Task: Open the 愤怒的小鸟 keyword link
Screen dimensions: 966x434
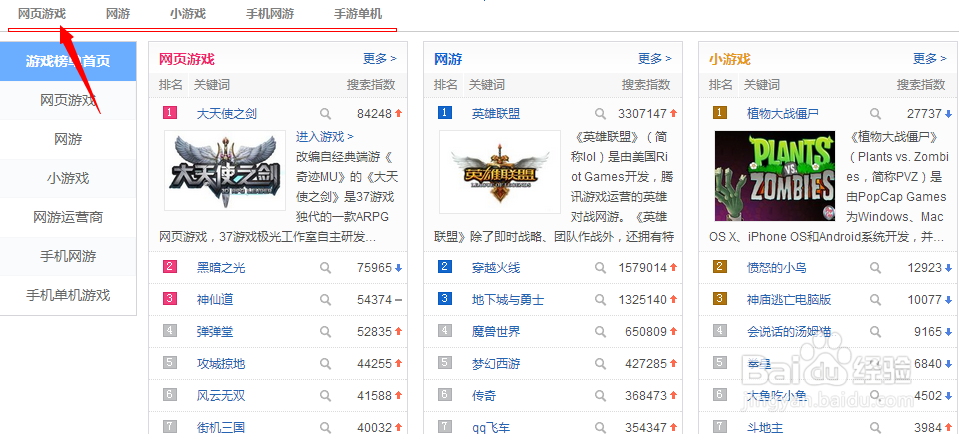Action: pyautogui.click(x=777, y=268)
